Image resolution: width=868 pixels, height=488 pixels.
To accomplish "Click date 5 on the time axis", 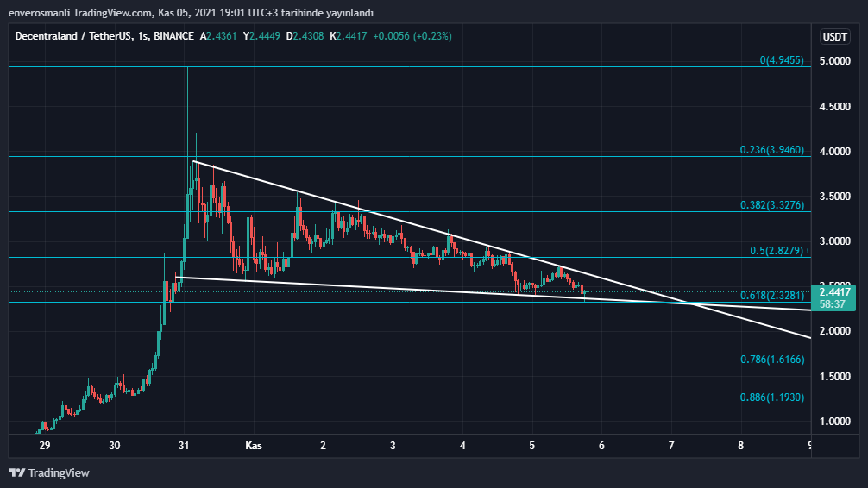I will coord(532,446).
